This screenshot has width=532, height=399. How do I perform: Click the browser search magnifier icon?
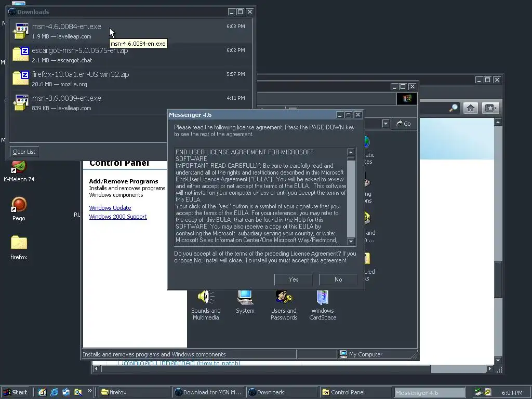tap(453, 108)
